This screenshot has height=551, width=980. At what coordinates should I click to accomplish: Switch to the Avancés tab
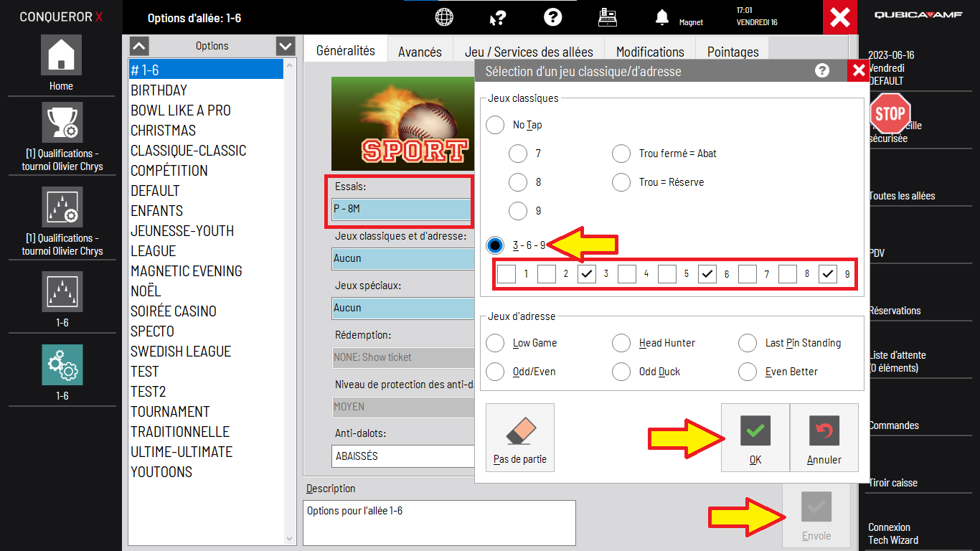[420, 52]
